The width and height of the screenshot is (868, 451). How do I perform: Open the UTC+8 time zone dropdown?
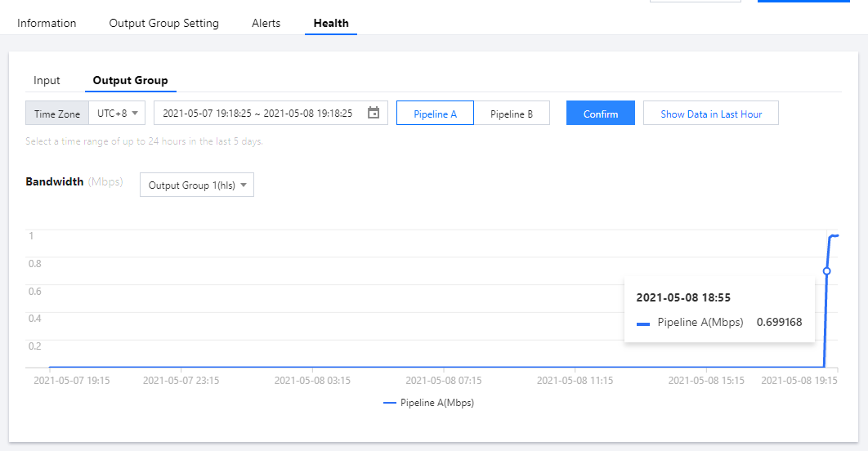(117, 114)
